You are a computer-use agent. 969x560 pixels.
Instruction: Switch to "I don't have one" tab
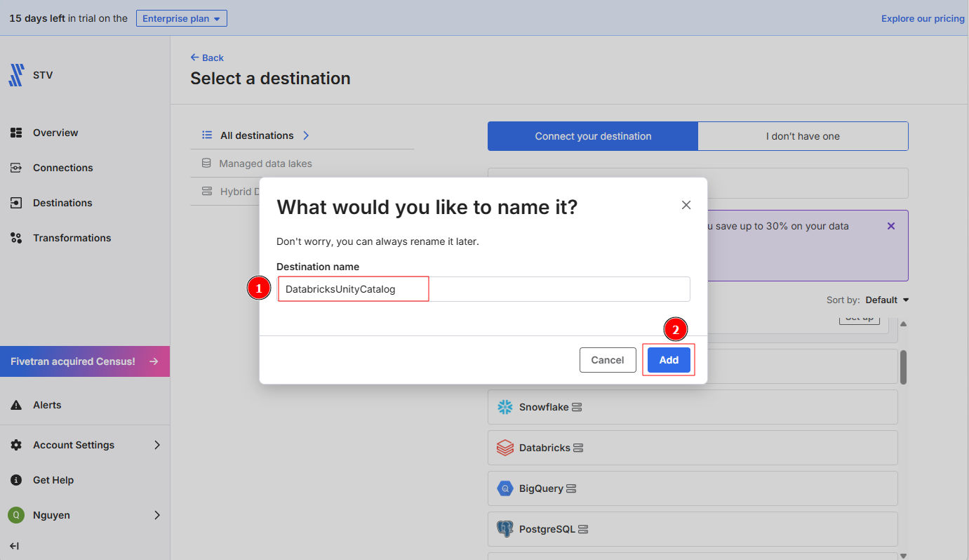(803, 136)
